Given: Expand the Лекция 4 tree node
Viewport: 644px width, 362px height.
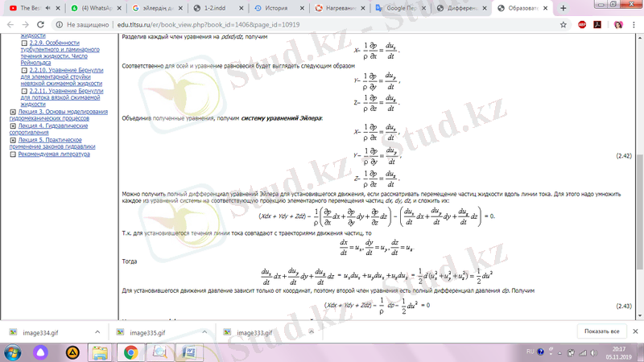Looking at the screenshot, I should [x=13, y=125].
